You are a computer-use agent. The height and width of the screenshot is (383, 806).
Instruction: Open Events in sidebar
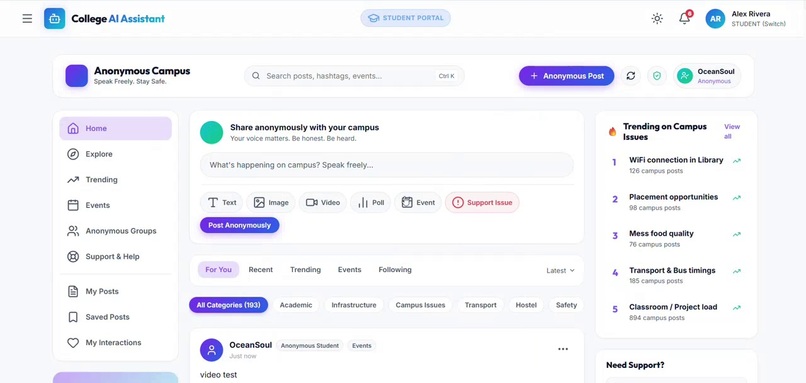tap(116, 205)
